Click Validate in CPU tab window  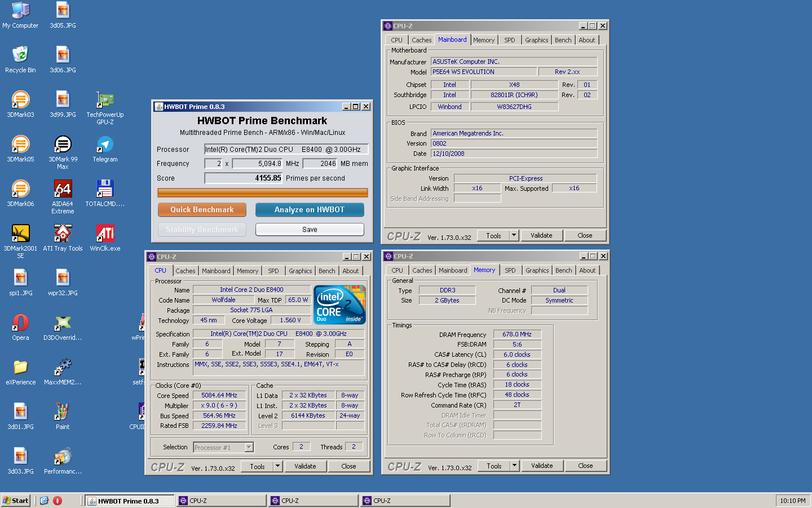pos(305,466)
